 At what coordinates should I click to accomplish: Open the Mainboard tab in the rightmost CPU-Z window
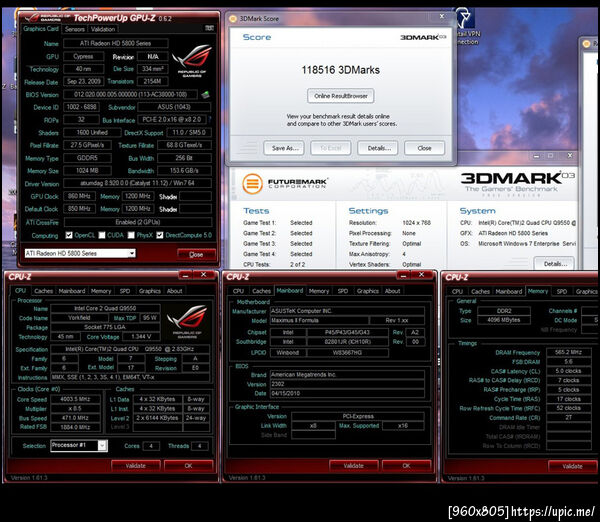[x=509, y=292]
